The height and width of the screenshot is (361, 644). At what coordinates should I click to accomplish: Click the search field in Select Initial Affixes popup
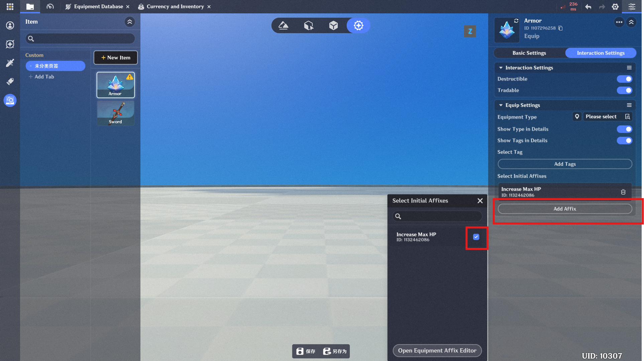[437, 216]
